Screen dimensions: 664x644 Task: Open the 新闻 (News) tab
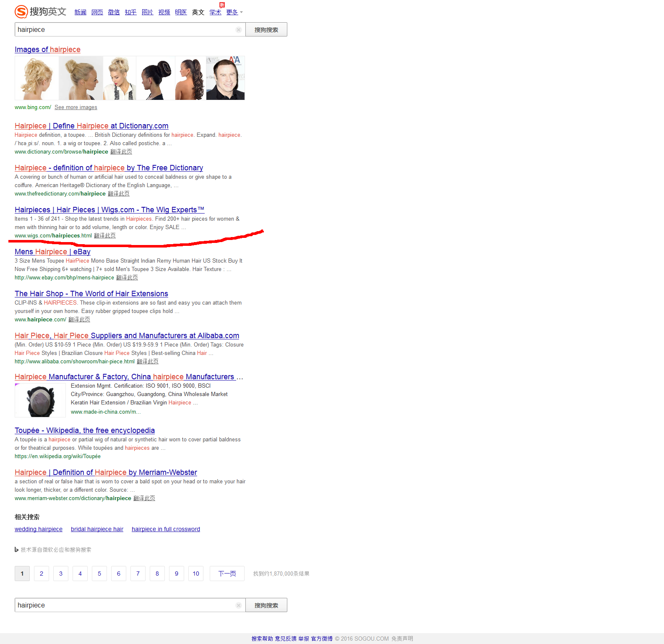[80, 12]
